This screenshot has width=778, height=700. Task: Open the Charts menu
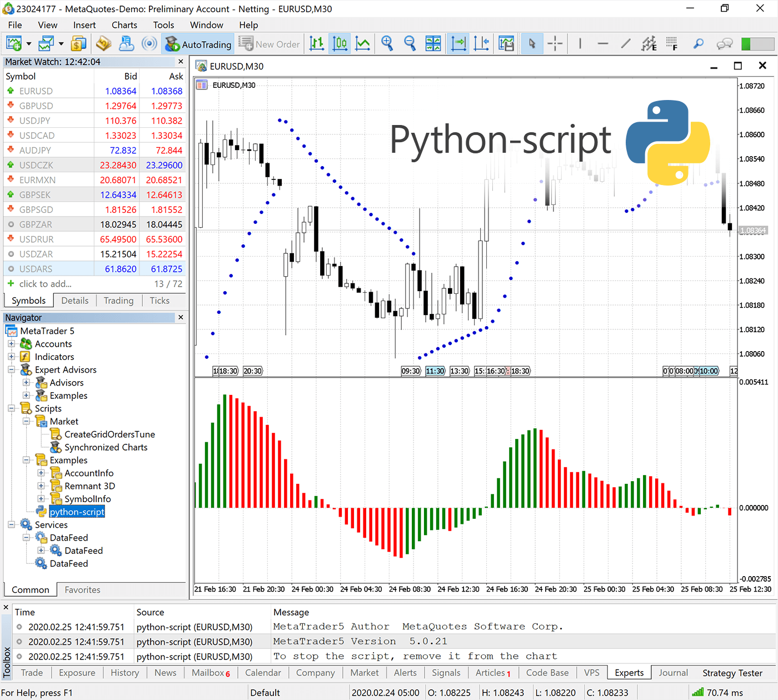point(124,25)
